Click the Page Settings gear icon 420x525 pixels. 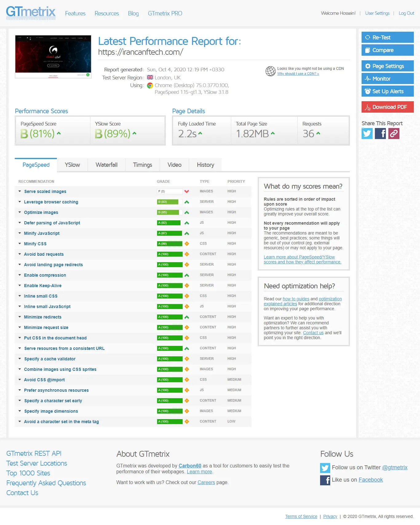pyautogui.click(x=367, y=66)
